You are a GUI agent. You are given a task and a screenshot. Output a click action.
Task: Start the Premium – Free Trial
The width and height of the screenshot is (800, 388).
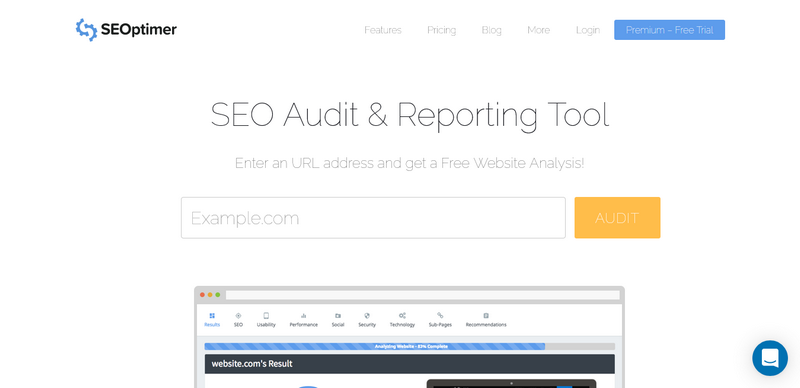669,30
